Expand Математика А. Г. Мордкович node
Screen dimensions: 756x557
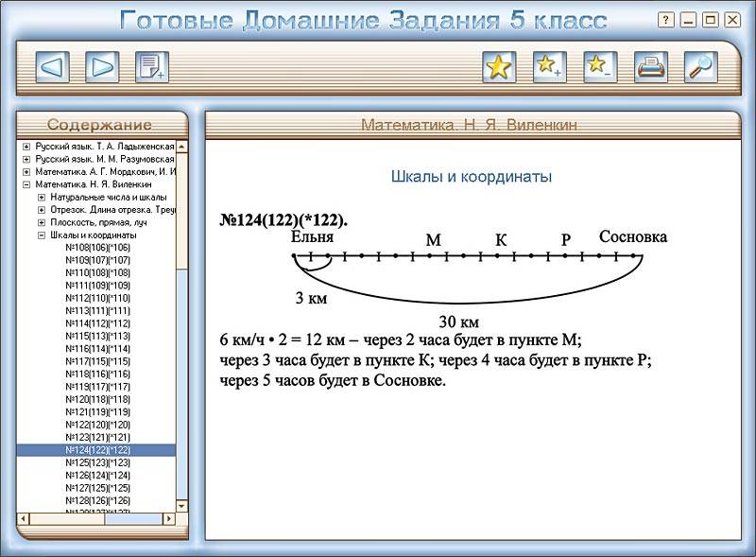(x=26, y=172)
